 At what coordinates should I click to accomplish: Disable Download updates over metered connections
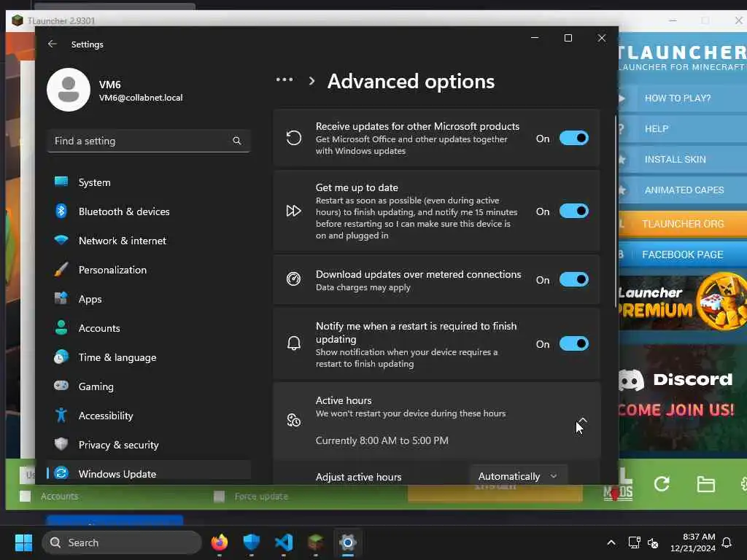click(x=574, y=279)
